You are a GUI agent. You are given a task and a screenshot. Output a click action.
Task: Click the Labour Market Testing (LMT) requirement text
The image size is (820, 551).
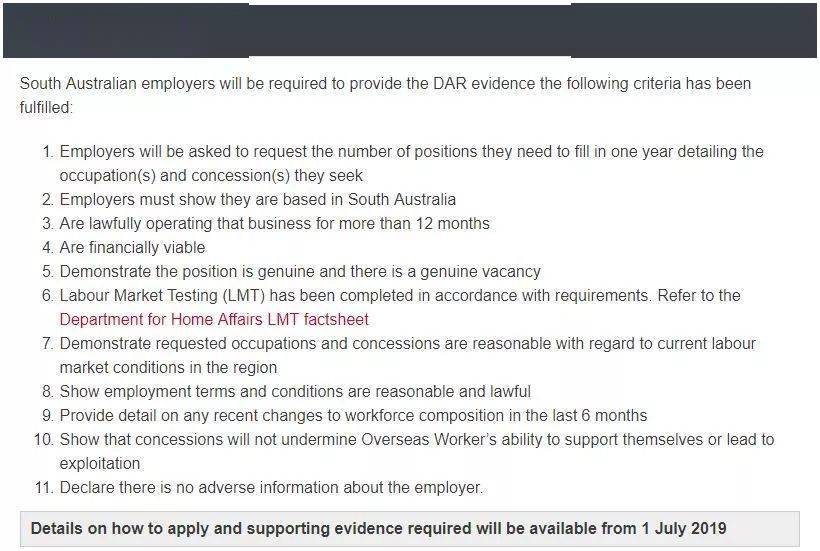click(400, 296)
